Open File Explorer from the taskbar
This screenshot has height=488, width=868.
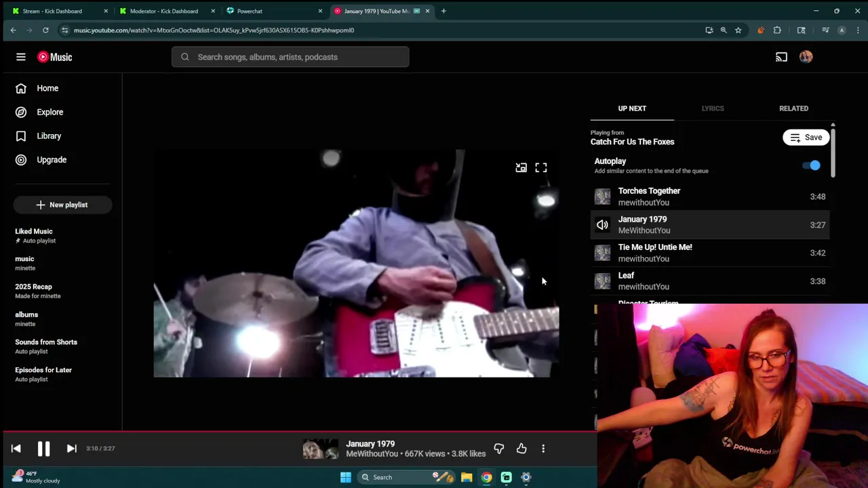(x=467, y=477)
